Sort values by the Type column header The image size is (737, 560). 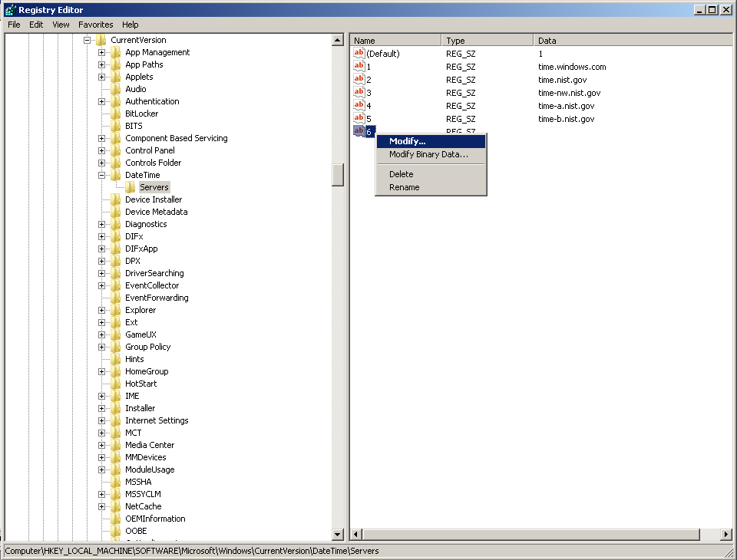click(x=487, y=41)
